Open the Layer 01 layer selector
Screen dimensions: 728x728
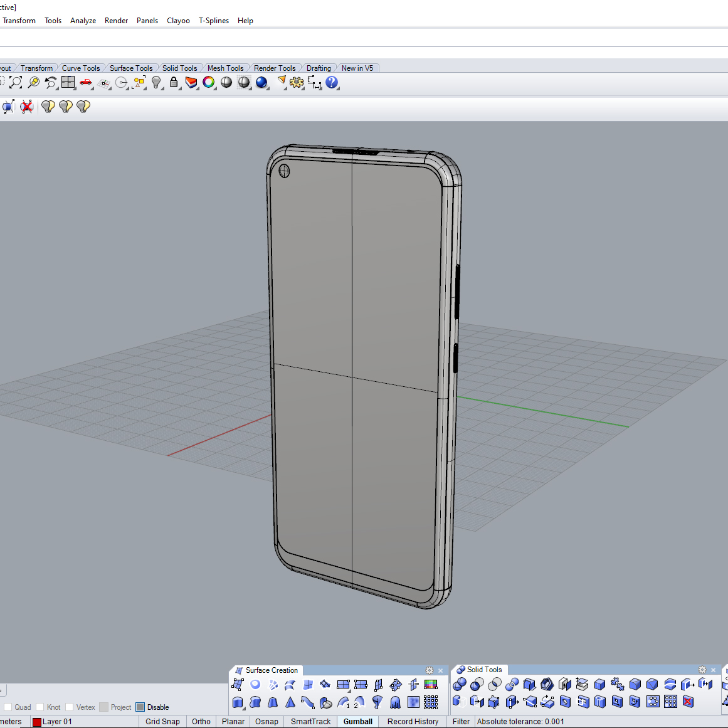click(57, 722)
